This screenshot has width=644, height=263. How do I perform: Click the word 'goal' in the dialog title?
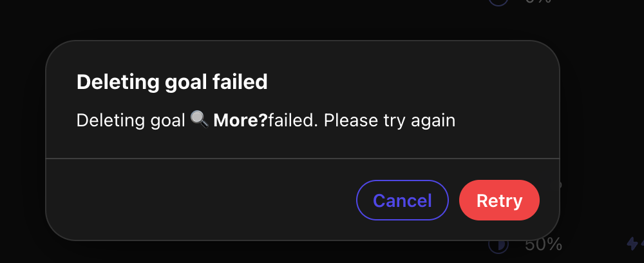(x=185, y=83)
